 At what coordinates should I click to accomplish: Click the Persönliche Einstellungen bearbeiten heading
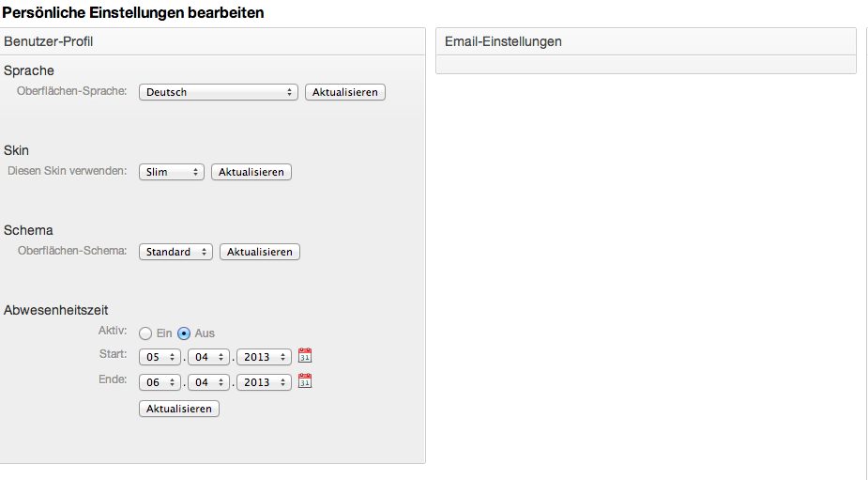133,13
